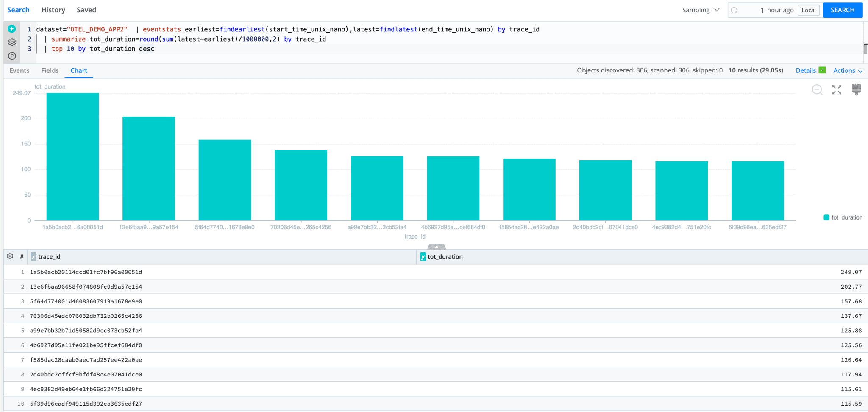Click the chart zoom out magnifier icon
Image resolution: width=868 pixels, height=412 pixels.
pos(817,90)
